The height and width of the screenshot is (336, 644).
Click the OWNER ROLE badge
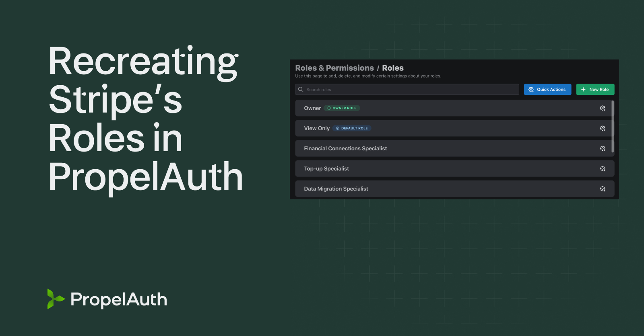pos(342,108)
